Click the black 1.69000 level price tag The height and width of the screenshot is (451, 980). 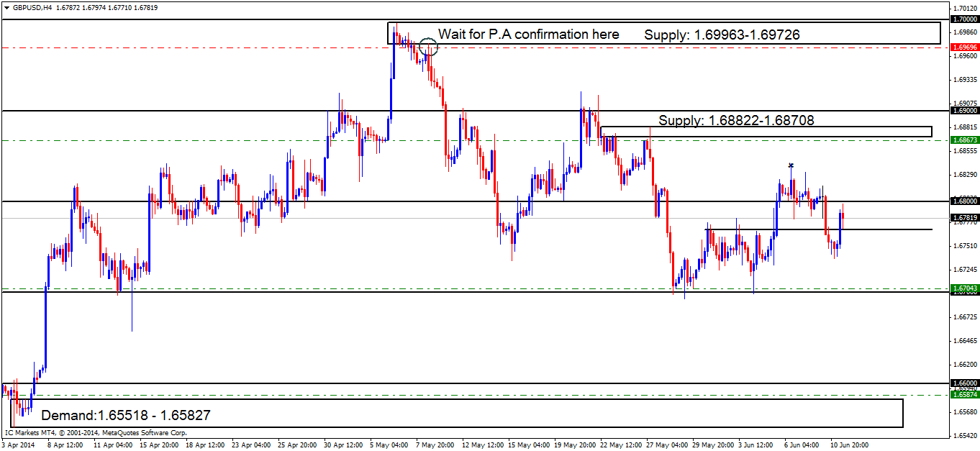click(964, 111)
